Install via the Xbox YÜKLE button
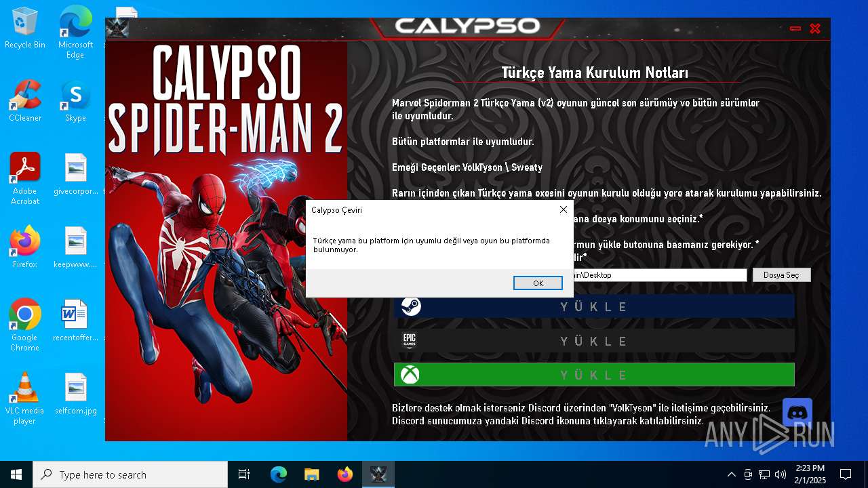Screen dimensions: 868x488 point(594,375)
